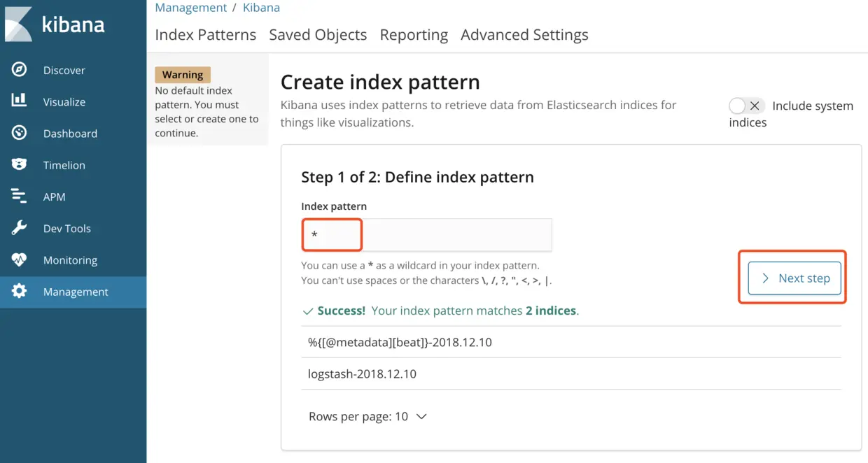This screenshot has width=868, height=463.
Task: Toggle Include system indices switch
Action: pyautogui.click(x=745, y=106)
